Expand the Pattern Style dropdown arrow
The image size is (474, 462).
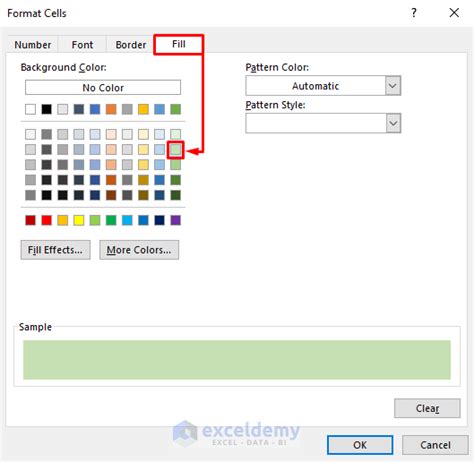[393, 123]
